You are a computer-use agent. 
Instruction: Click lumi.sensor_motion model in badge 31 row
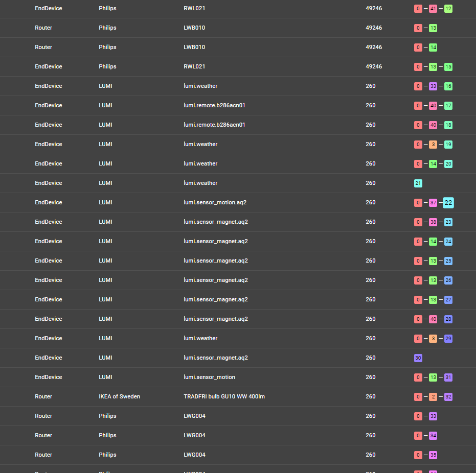tap(209, 377)
